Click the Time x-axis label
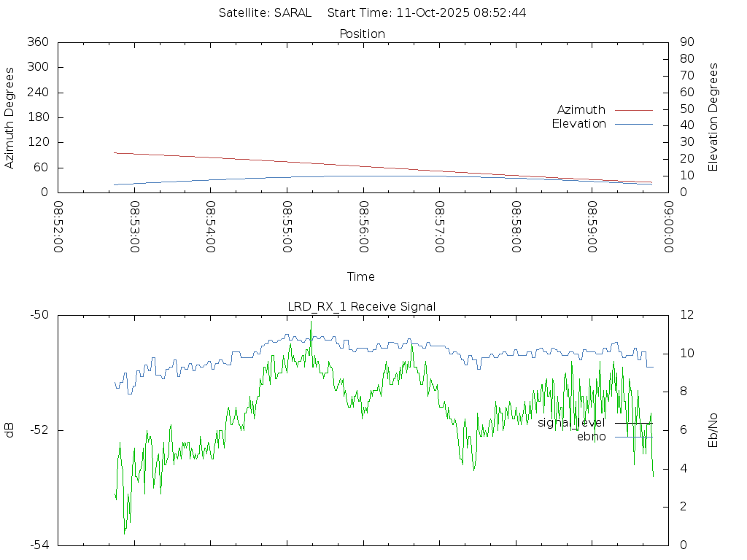Image resolution: width=747 pixels, height=560 pixels. click(x=361, y=277)
